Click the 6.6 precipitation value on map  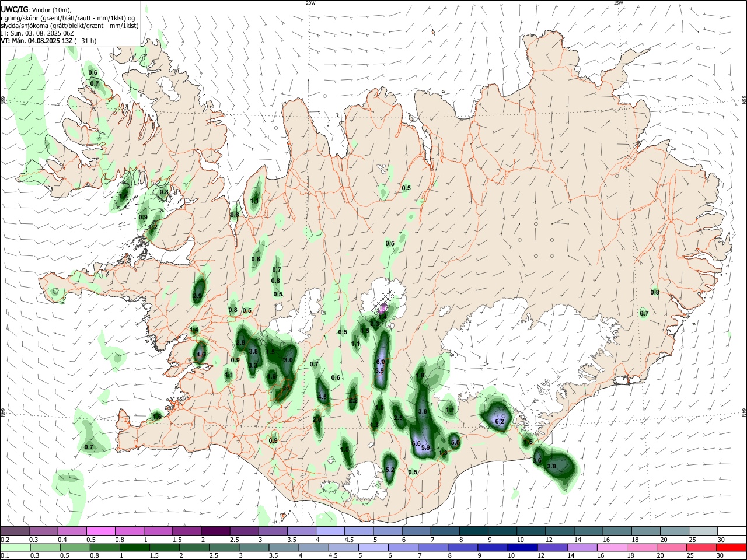point(416,443)
